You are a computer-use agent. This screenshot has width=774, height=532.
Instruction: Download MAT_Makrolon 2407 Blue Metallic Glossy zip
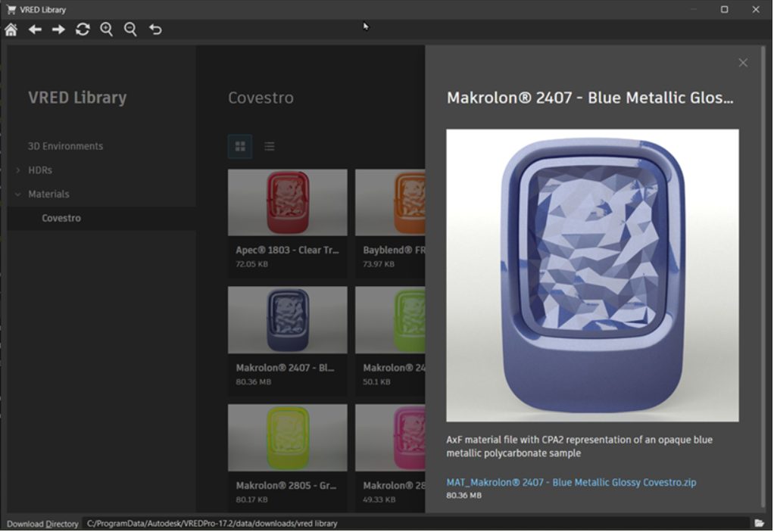tap(571, 482)
